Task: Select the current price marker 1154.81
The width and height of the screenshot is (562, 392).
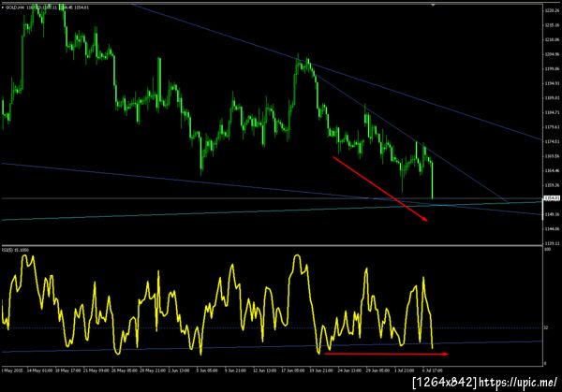Action: click(x=552, y=198)
